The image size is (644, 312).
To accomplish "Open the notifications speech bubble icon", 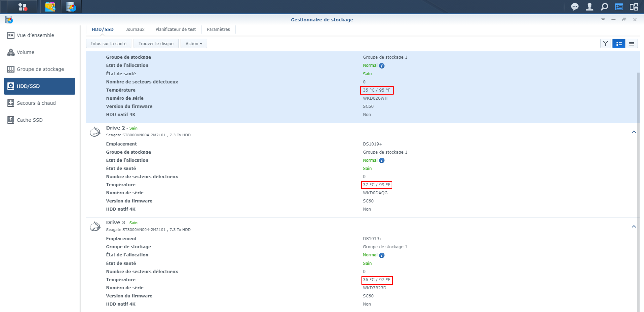I will [575, 7].
